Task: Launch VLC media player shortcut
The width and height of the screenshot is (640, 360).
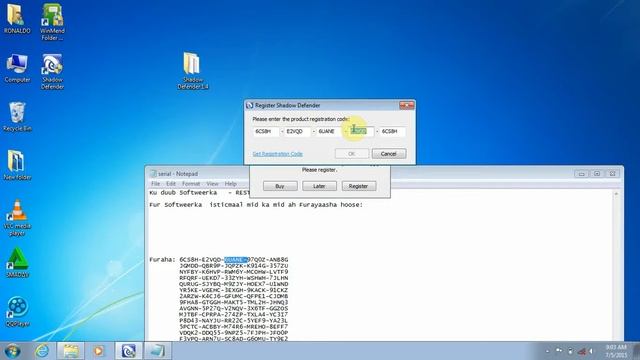Action: point(17,218)
